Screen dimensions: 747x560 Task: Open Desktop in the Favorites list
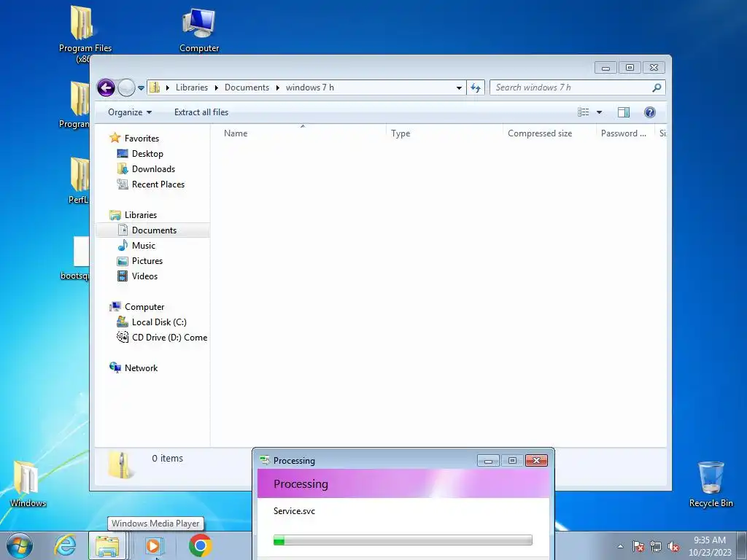pyautogui.click(x=147, y=154)
